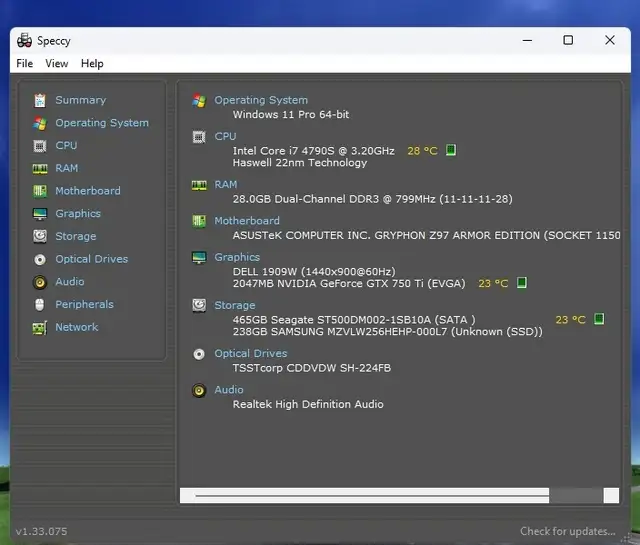640x545 pixels.
Task: Click the Storage hard drive icon in sidebar
Action: coord(40,236)
